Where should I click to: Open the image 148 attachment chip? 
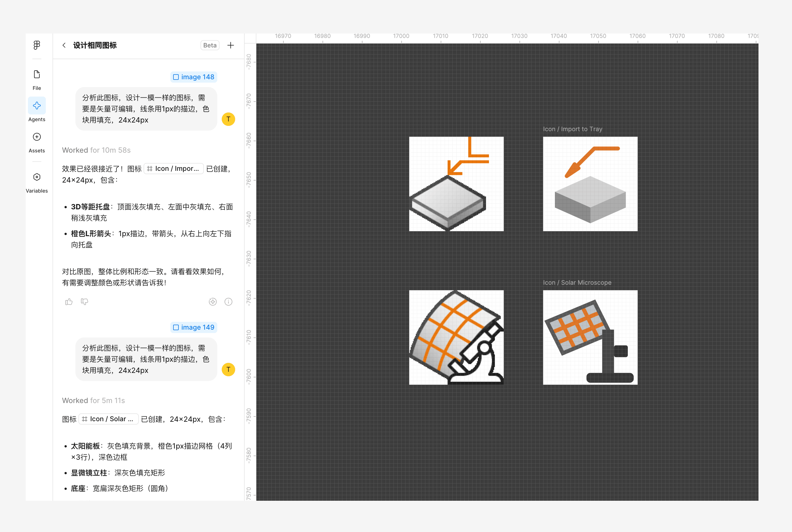194,77
